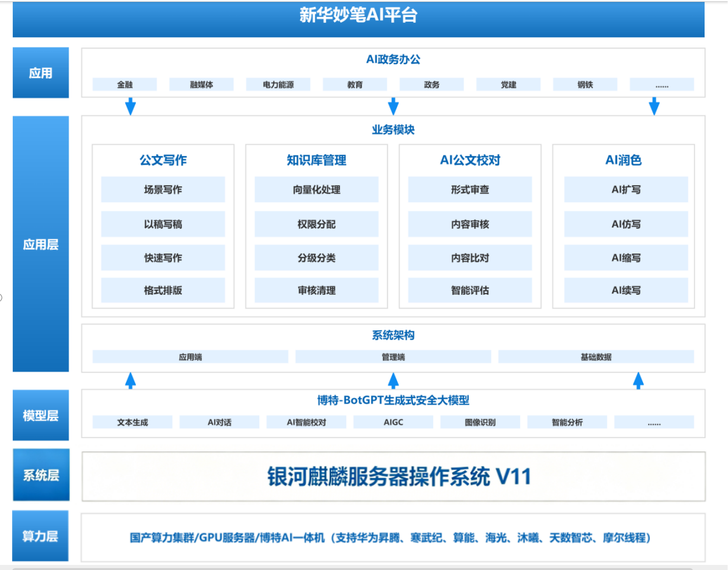Viewport: 728px width, 570px height.
Task: Choose the 文本生成 capability box
Action: pos(133,422)
